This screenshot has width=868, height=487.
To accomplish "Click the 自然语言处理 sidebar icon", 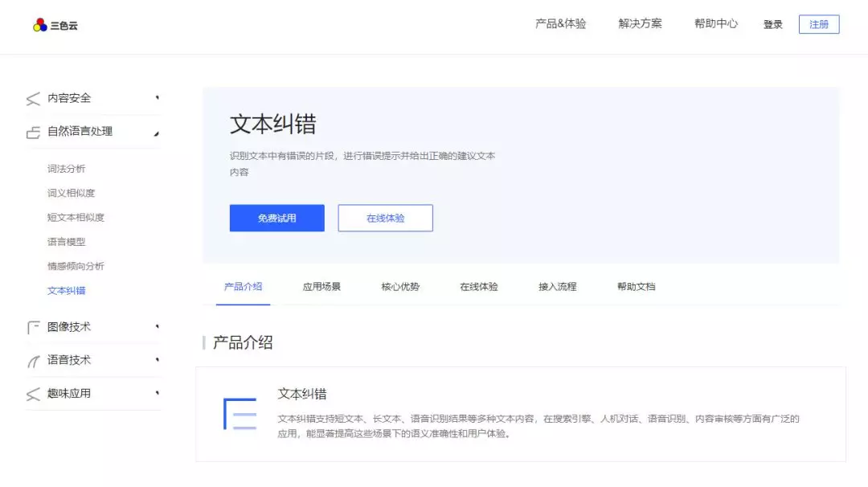I will pyautogui.click(x=33, y=133).
